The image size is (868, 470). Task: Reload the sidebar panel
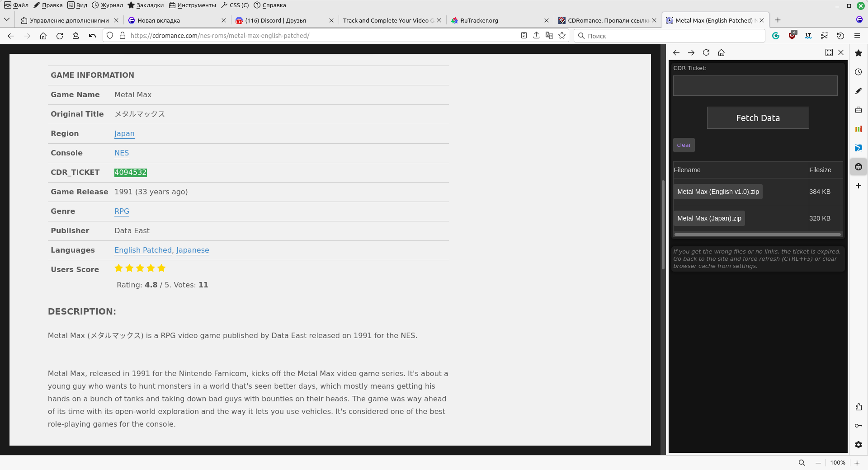tap(706, 52)
